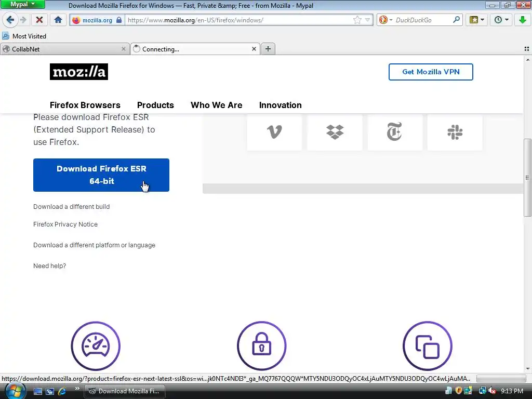Image resolution: width=532 pixels, height=399 pixels.
Task: Go back using the Back arrow
Action: (10, 20)
